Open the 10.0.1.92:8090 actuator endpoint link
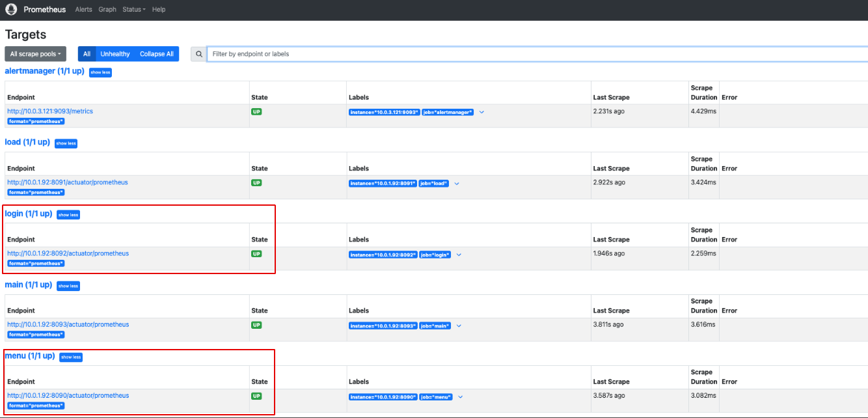The width and height of the screenshot is (868, 418). coord(68,395)
